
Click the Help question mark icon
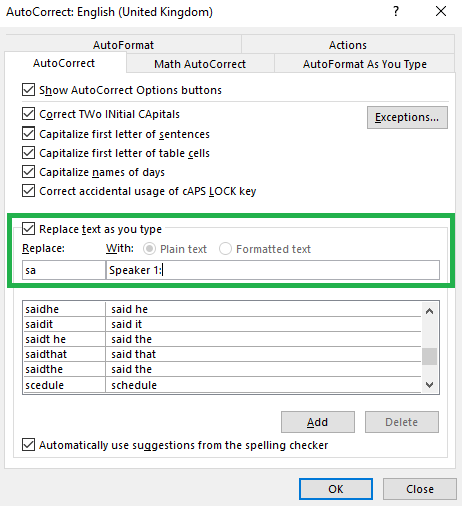click(396, 12)
